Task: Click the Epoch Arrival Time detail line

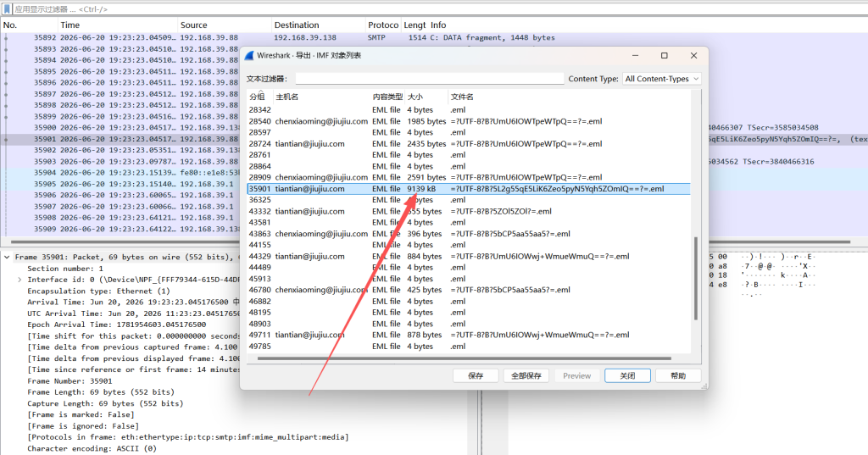Action: click(x=117, y=325)
